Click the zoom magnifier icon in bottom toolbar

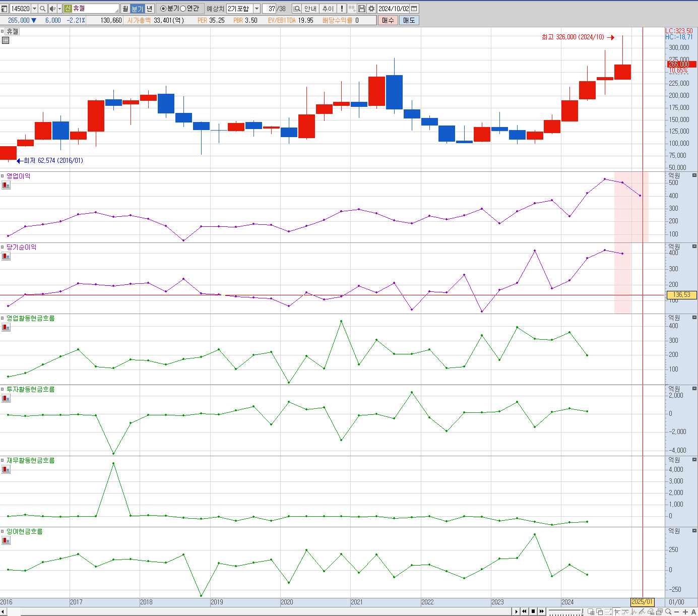coord(668,611)
